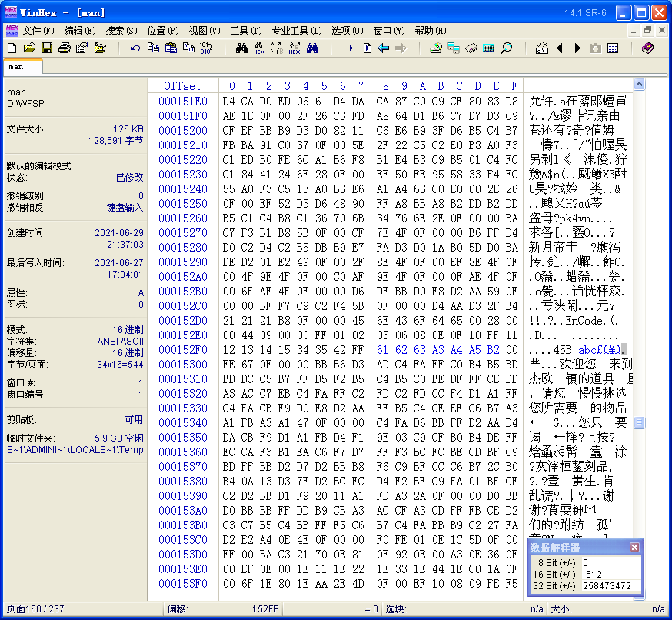Screen dimensions: 672x620
Task: Click the Open file folder icon
Action: 29,48
